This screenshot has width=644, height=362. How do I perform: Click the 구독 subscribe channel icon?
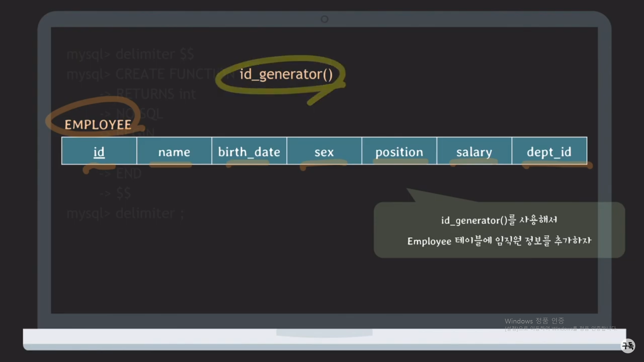click(x=628, y=346)
